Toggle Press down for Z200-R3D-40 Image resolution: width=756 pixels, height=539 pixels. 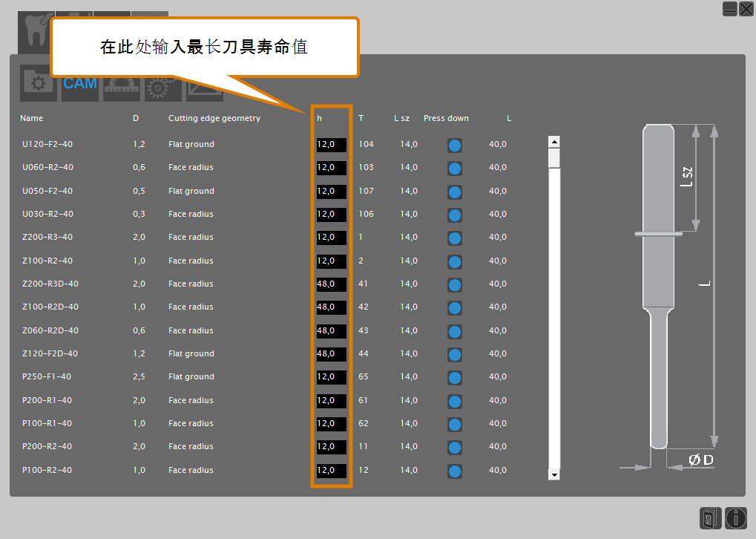[x=455, y=285]
